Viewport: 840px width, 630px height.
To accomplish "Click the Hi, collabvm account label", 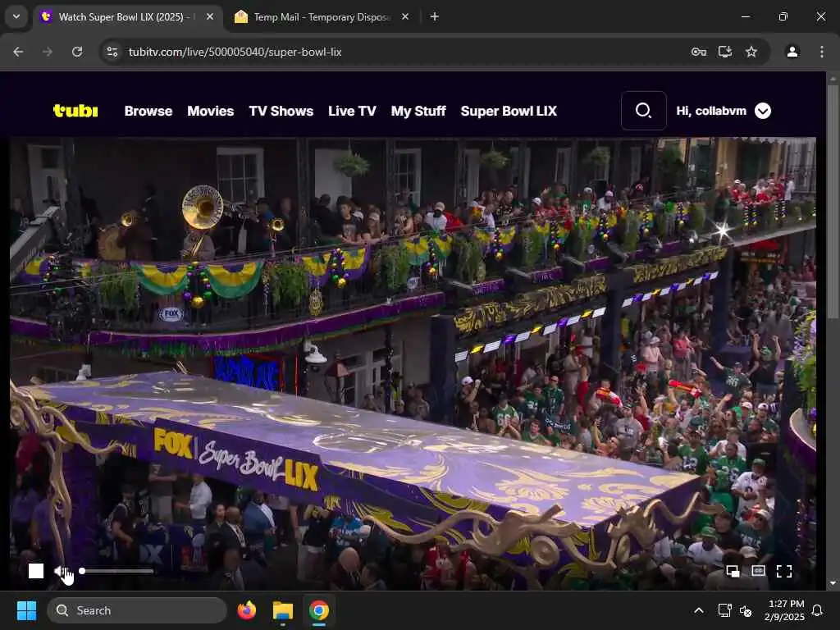I will tap(711, 111).
